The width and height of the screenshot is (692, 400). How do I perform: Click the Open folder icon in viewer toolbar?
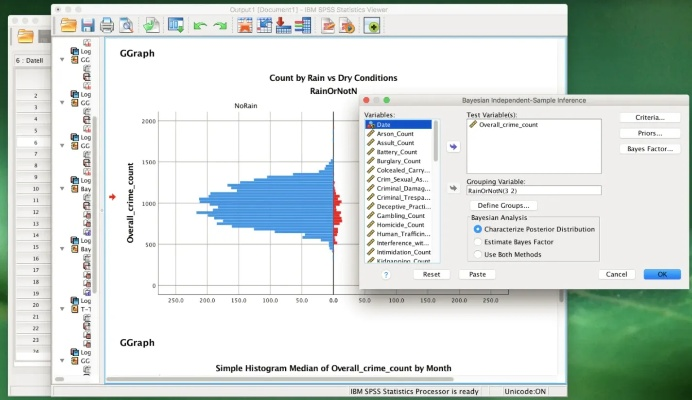(x=68, y=26)
